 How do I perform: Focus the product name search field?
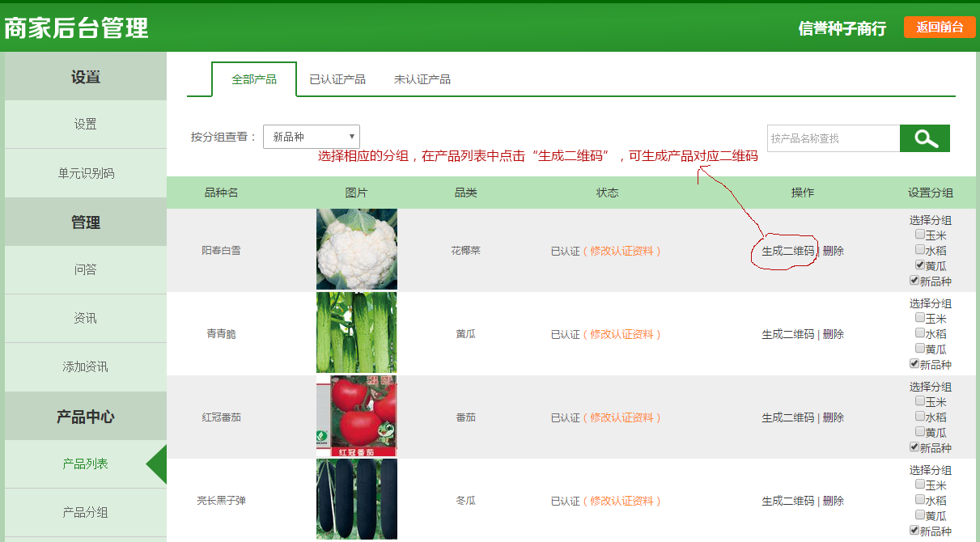[x=834, y=138]
